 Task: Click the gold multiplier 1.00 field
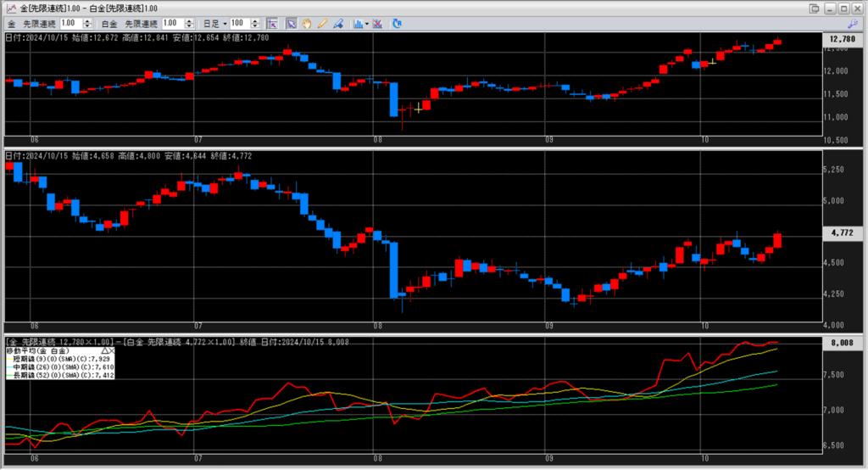coord(69,23)
